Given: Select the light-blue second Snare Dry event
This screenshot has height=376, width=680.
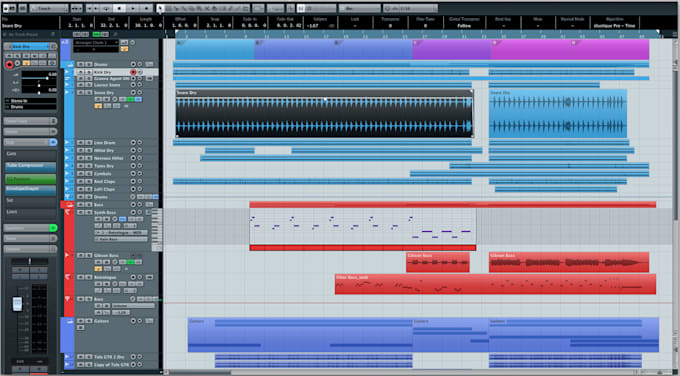Looking at the screenshot, I should pyautogui.click(x=558, y=114).
